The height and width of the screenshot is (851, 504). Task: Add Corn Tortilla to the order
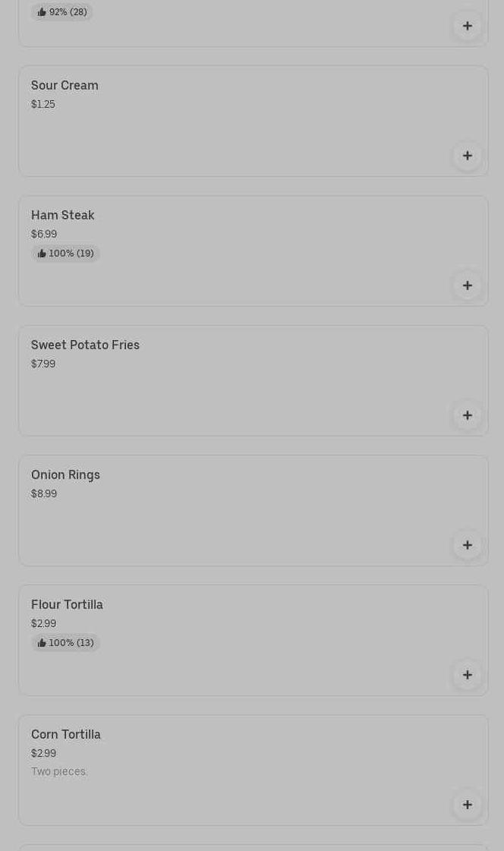pos(468,805)
